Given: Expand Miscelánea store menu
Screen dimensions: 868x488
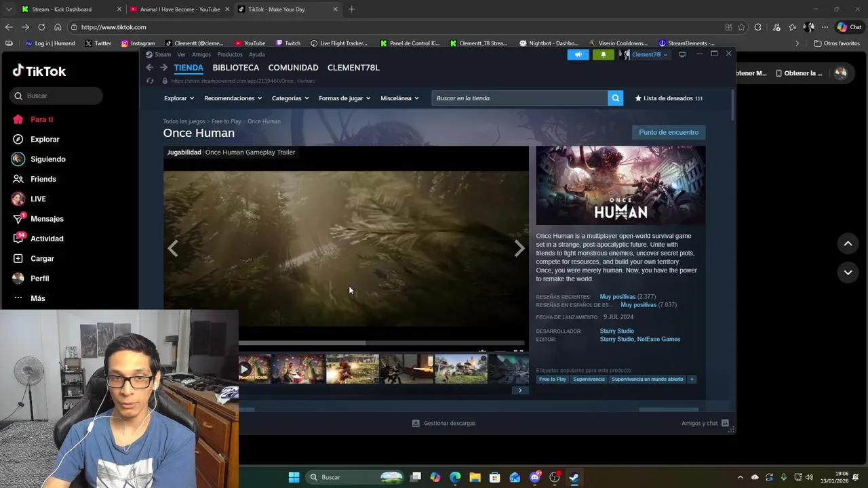Looking at the screenshot, I should (399, 98).
